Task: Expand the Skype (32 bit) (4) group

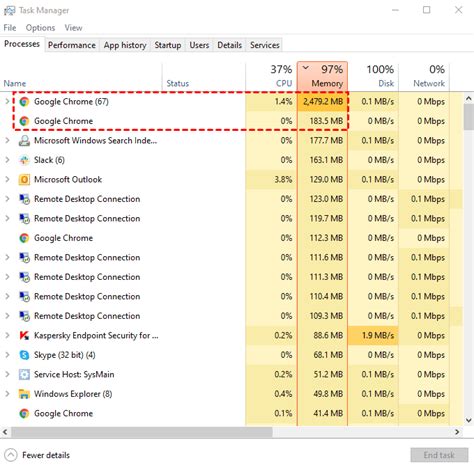Action: [x=7, y=355]
